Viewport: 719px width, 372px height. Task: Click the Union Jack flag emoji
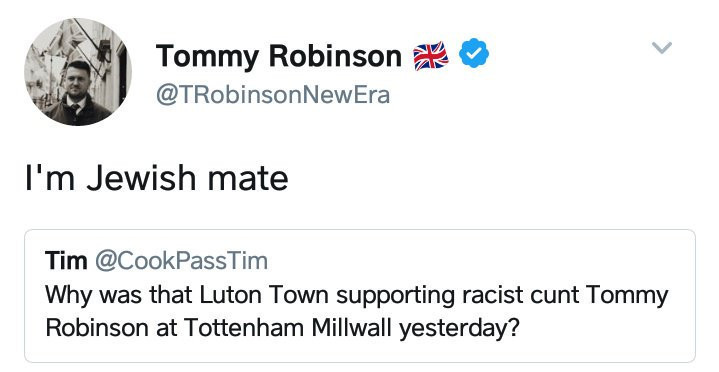click(x=431, y=56)
